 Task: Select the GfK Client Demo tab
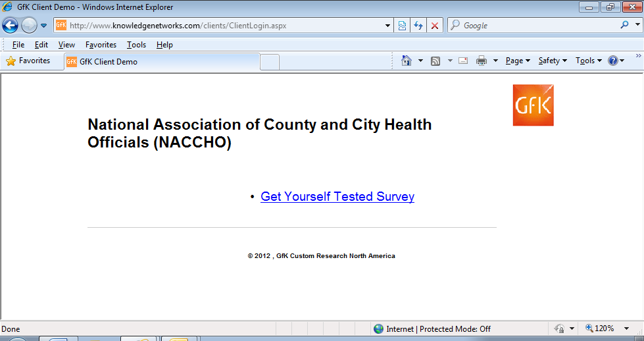[x=162, y=62]
